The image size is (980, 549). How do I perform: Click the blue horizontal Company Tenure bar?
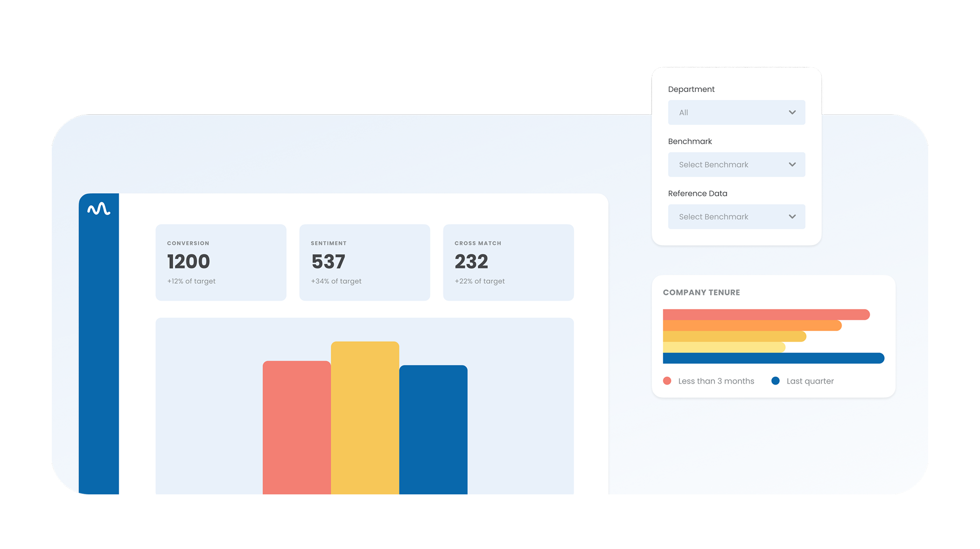773,358
